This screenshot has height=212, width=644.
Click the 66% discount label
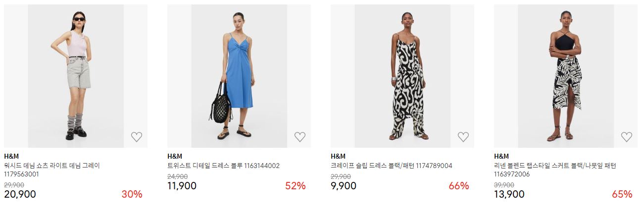click(x=459, y=186)
